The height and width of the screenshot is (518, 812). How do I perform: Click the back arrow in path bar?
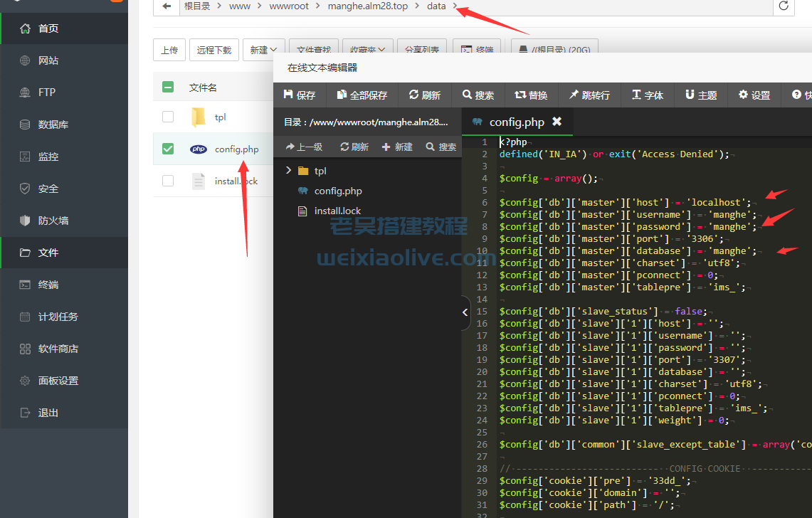(167, 6)
